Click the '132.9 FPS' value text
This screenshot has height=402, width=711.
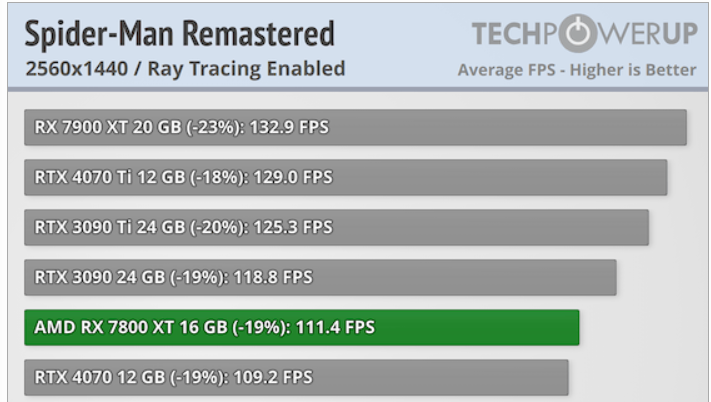pos(289,127)
